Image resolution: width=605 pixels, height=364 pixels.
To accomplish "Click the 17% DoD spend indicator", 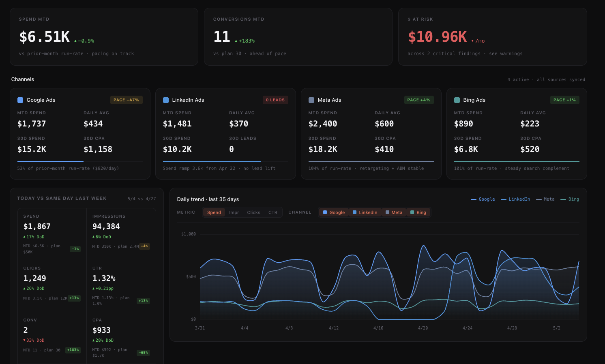I will pyautogui.click(x=34, y=237).
